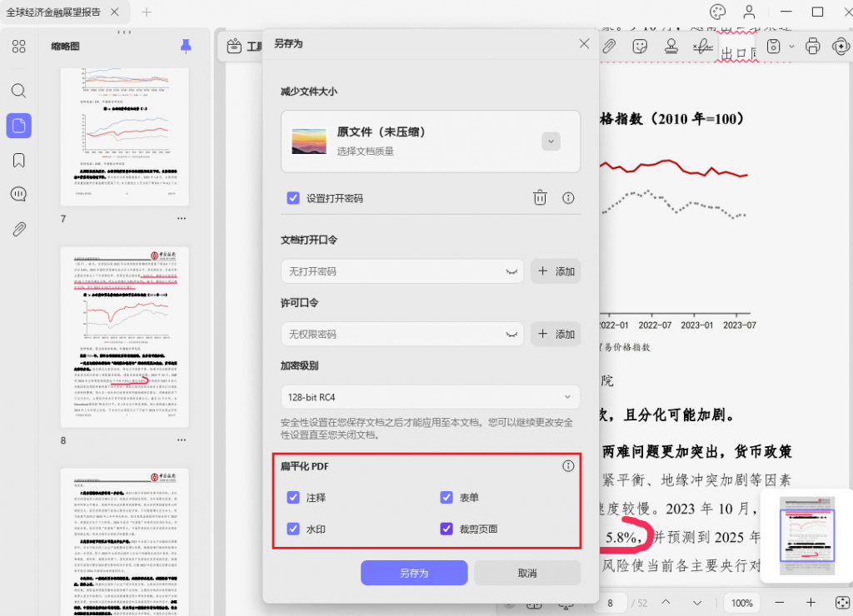This screenshot has width=853, height=616.
Task: Click the attachment paperclip toolbar icon
Action: pyautogui.click(x=609, y=47)
